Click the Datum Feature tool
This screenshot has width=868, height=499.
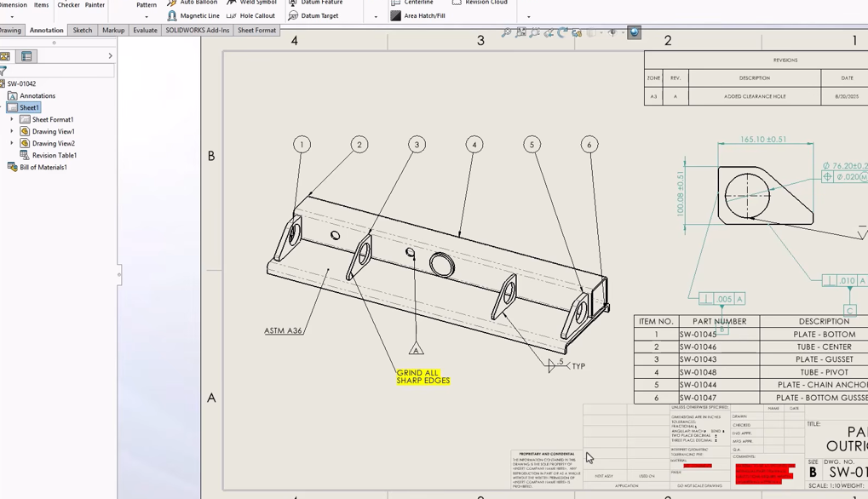click(315, 3)
